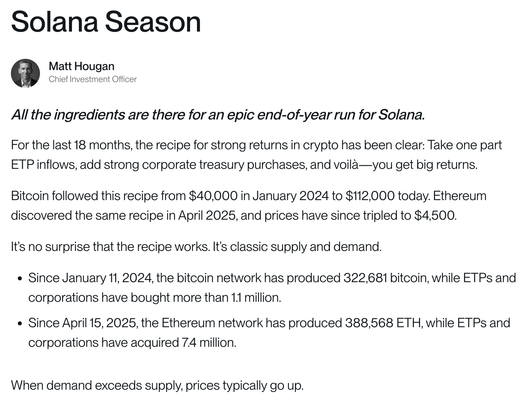Click the "1.1 million" figure in first bullet

(x=255, y=298)
